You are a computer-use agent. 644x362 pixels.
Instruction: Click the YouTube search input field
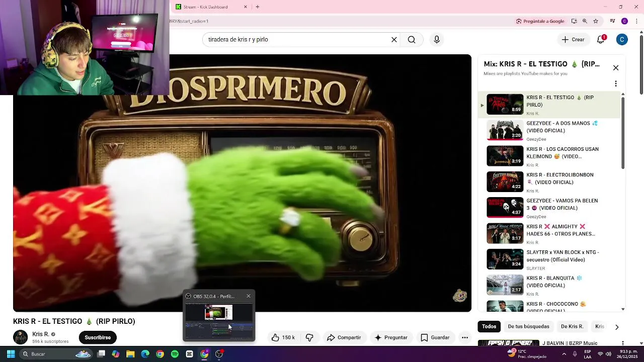click(297, 40)
